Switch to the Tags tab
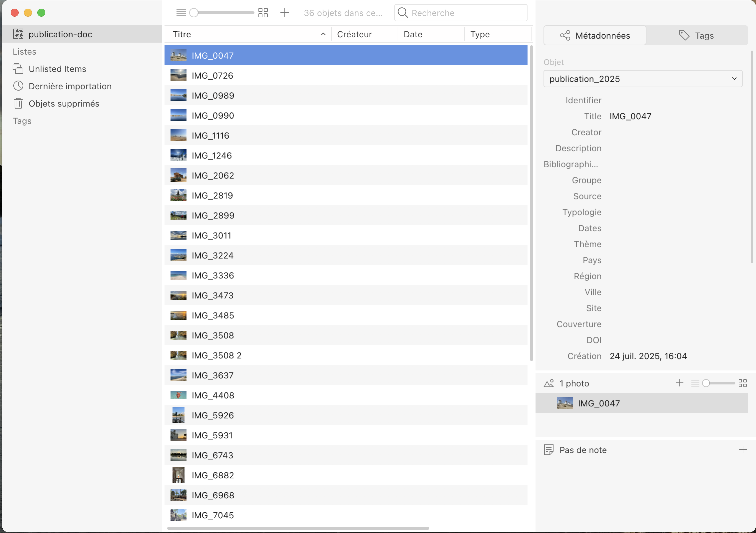The image size is (756, 533). [x=697, y=36]
